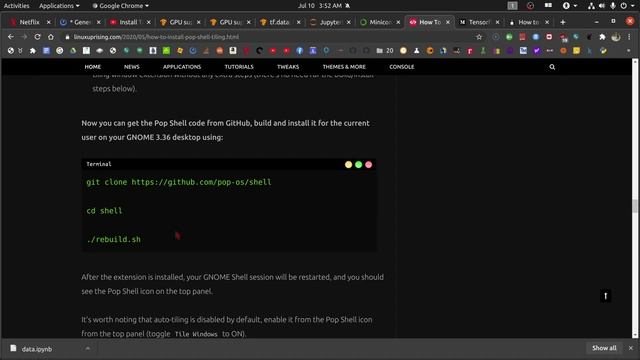Reload the page with the refresh icon
This screenshot has height=360, width=640.
(37, 37)
